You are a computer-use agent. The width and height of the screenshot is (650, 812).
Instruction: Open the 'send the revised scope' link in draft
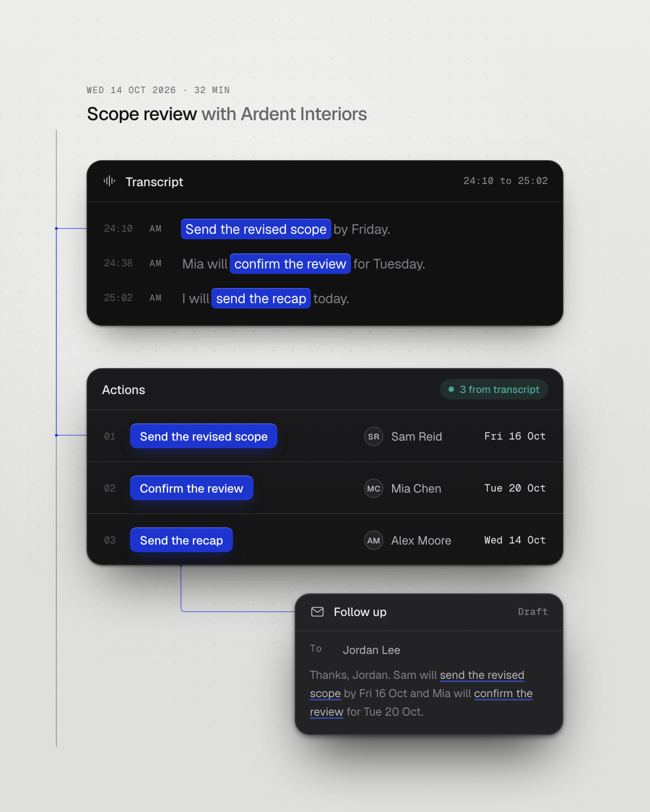coord(482,675)
